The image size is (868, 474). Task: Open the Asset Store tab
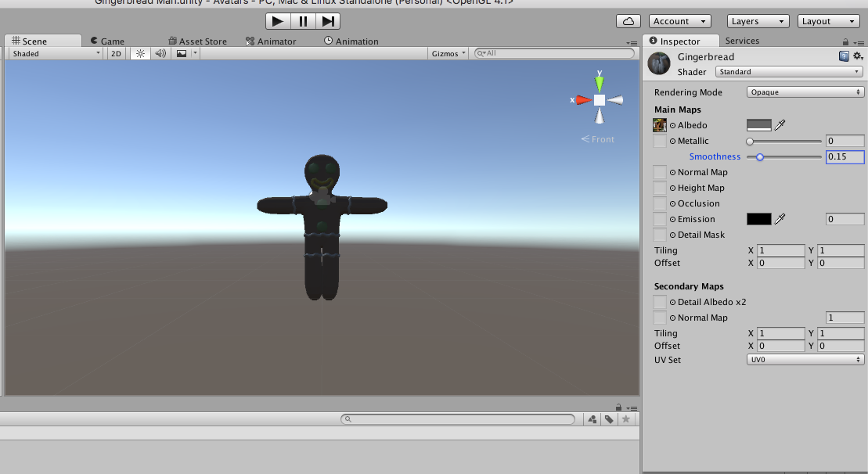tap(197, 41)
